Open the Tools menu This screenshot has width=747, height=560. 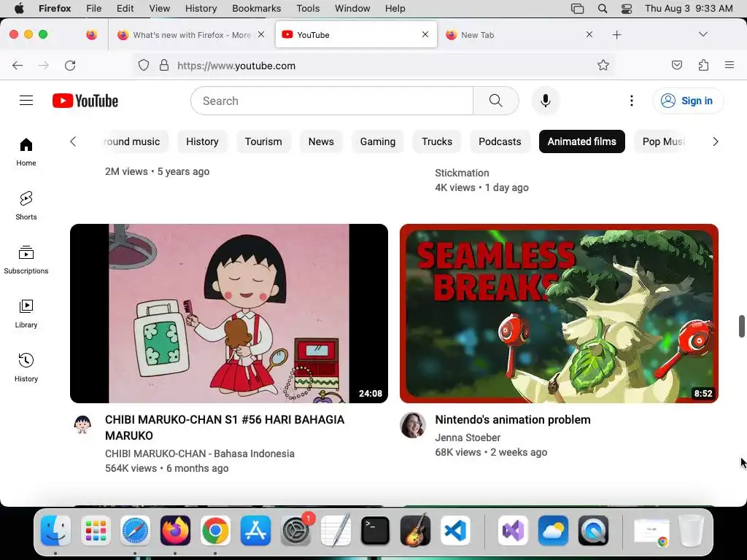click(308, 9)
